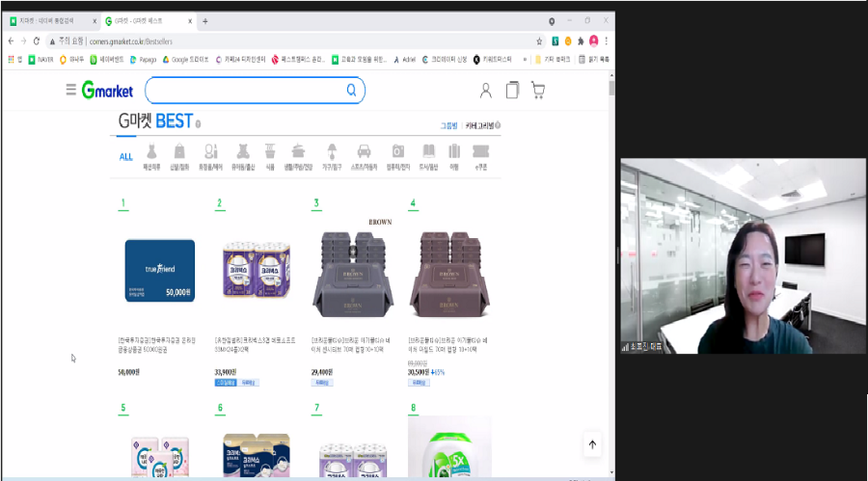Open the 29,400원 product title link
Viewport: 868px width, 481px height.
tap(351, 345)
